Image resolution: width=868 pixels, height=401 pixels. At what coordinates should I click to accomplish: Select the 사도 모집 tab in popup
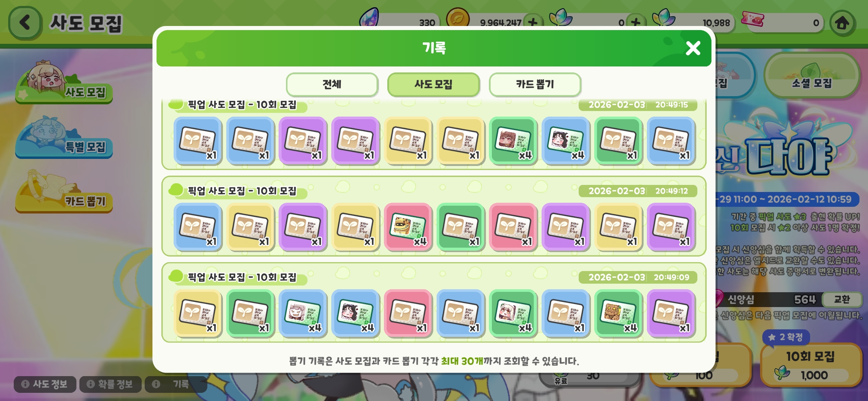pos(433,84)
